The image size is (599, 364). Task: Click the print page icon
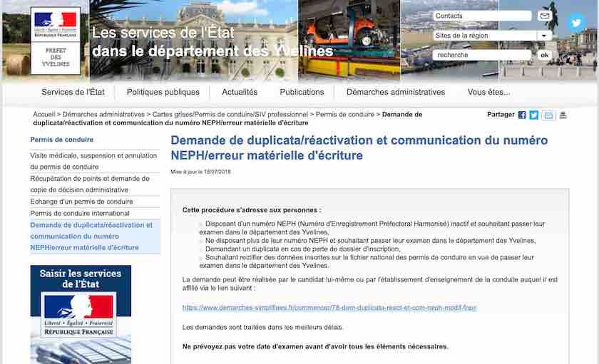pyautogui.click(x=563, y=115)
